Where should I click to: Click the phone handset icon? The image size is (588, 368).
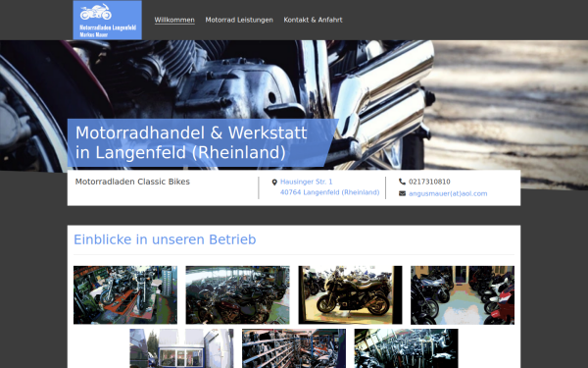(402, 182)
